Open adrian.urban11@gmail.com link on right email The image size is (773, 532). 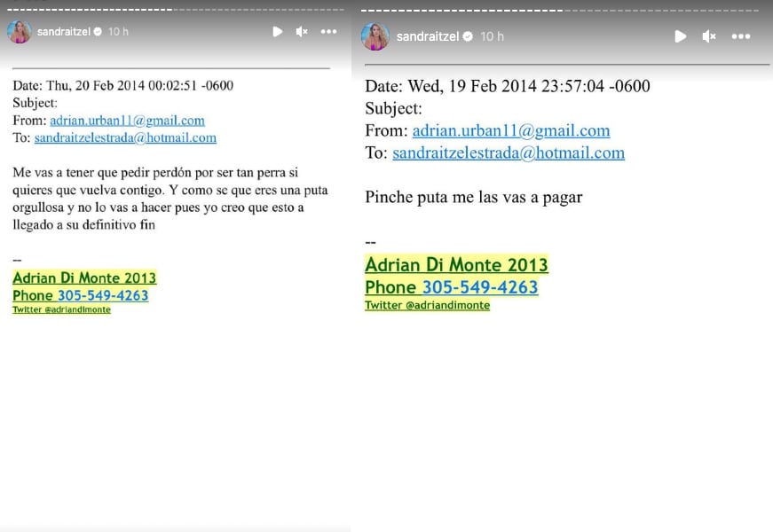tap(512, 129)
